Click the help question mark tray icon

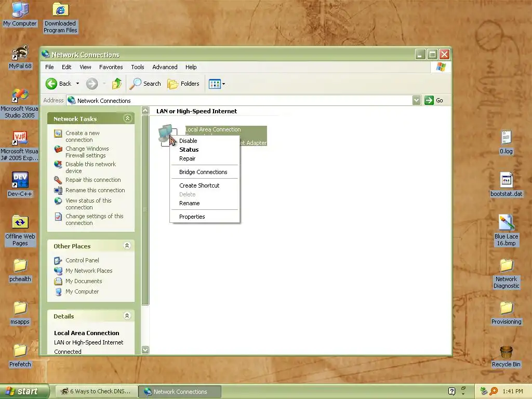click(451, 391)
